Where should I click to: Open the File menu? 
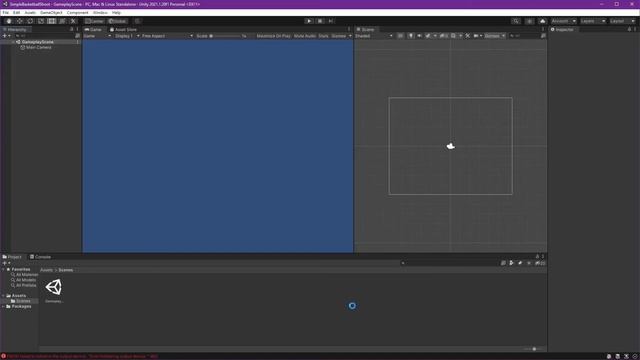coord(5,13)
